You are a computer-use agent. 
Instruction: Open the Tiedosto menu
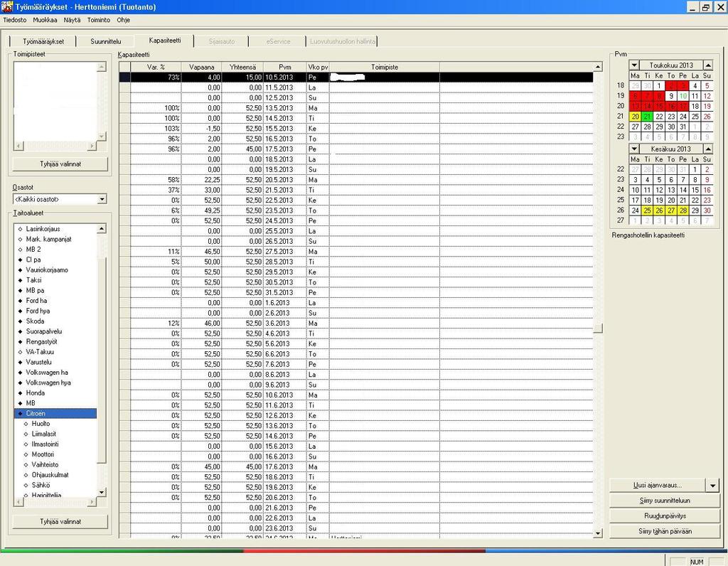[x=15, y=20]
